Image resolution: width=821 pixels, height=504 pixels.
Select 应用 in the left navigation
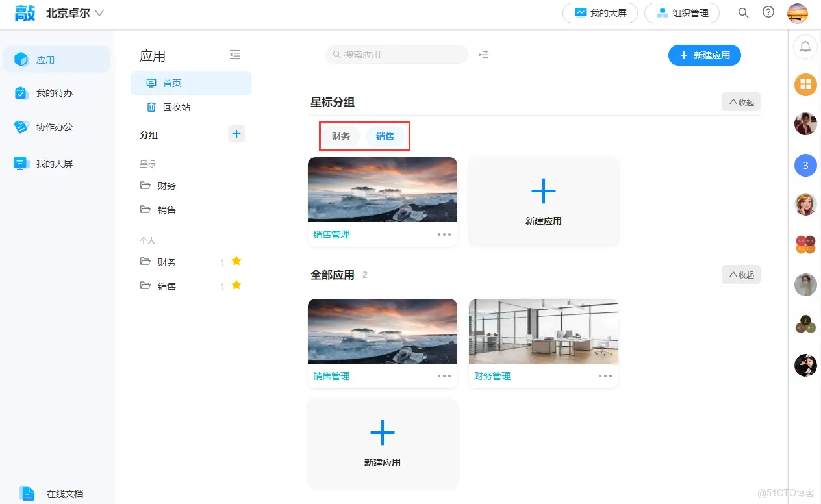57,60
